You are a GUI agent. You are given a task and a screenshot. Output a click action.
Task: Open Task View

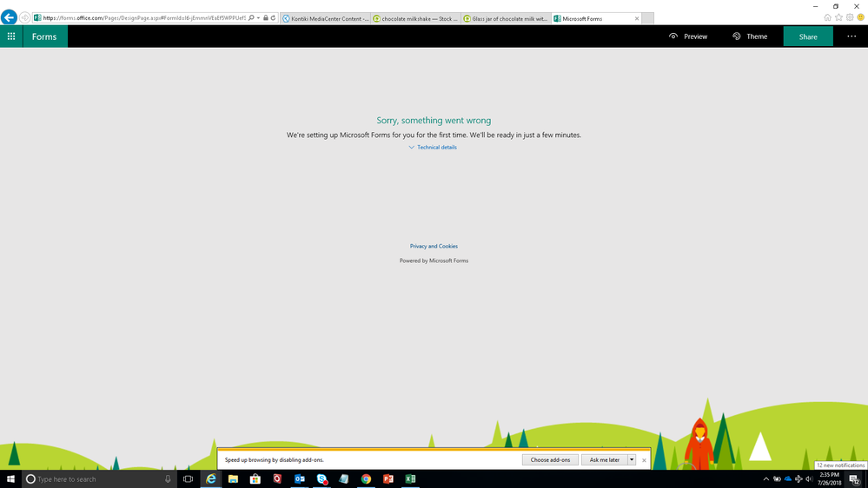(x=189, y=479)
